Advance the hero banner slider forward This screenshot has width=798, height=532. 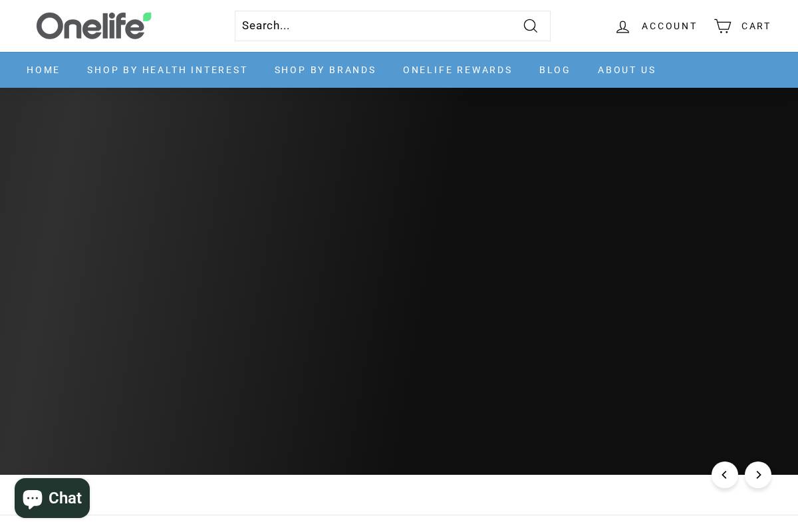[758, 475]
